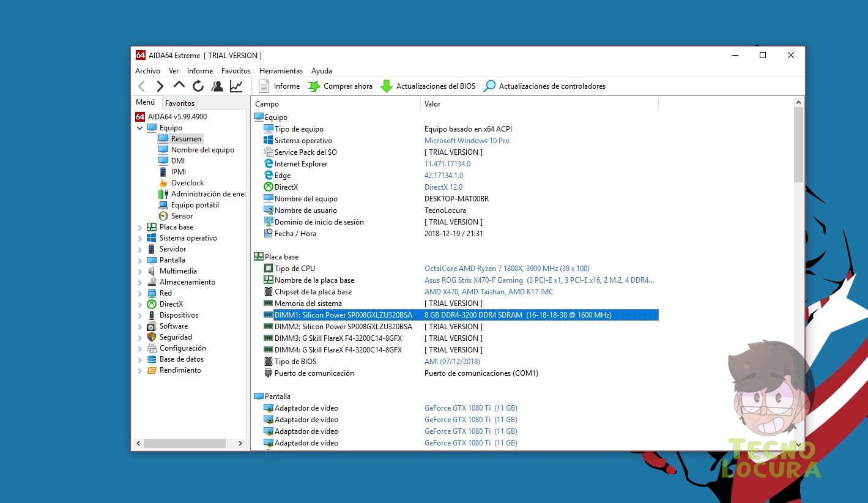Click the Software tree icon
The width and height of the screenshot is (868, 503).
point(152,326)
